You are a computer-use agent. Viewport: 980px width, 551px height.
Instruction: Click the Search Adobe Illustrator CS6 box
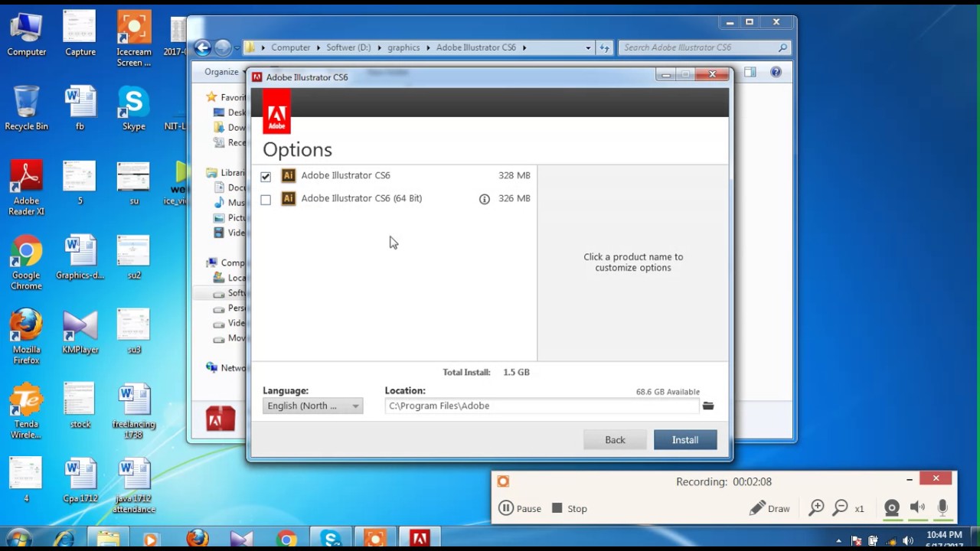pos(704,47)
